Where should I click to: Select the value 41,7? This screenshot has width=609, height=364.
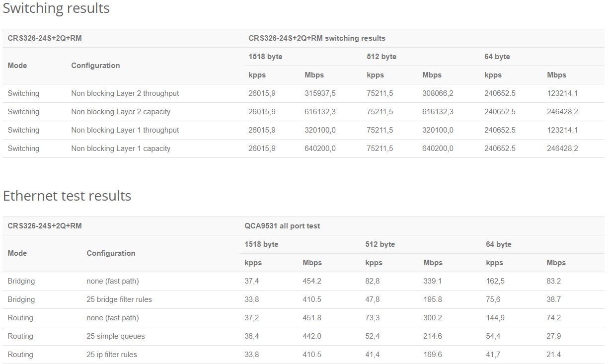(x=493, y=355)
